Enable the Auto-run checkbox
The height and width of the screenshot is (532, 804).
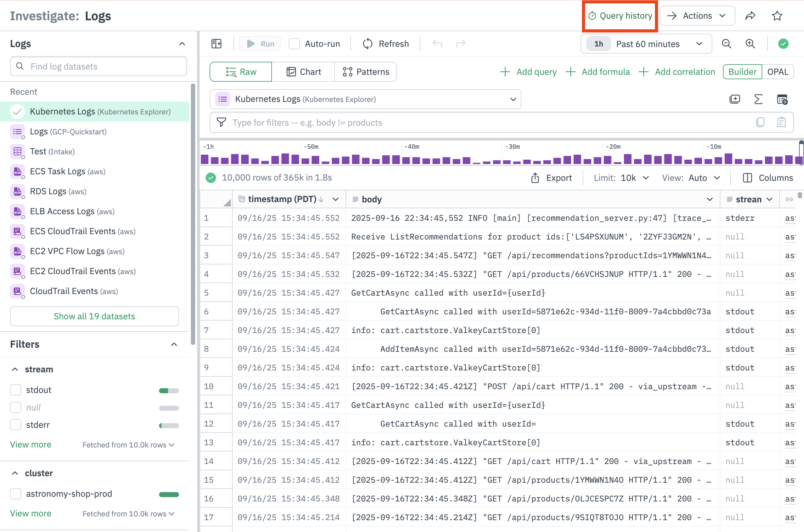[x=294, y=44]
